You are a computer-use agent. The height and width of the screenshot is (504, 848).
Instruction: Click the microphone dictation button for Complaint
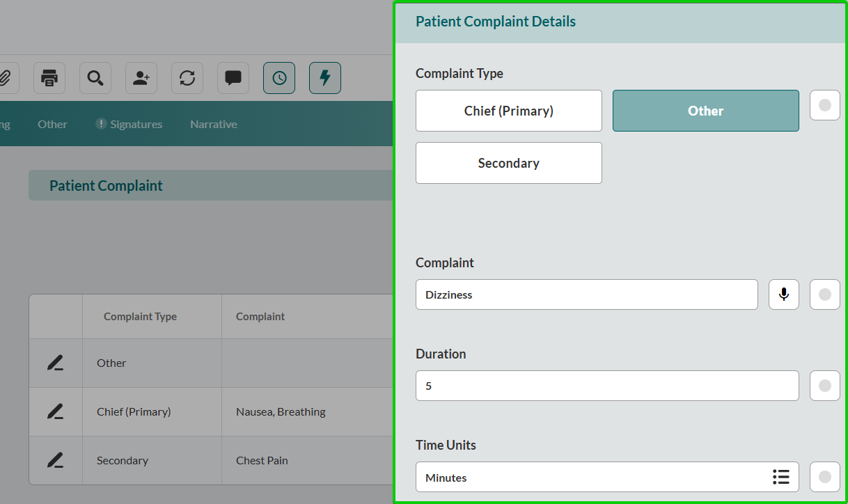[x=784, y=294]
